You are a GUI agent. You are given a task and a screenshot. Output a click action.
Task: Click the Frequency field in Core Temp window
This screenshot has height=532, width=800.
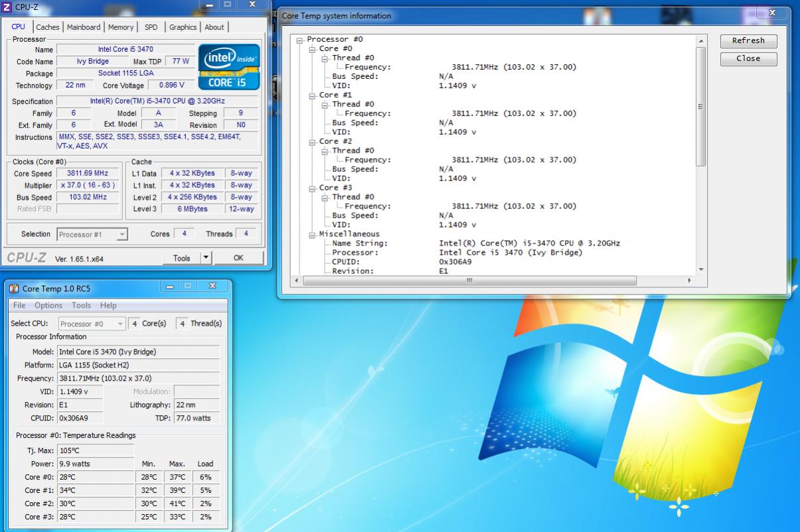pos(138,378)
